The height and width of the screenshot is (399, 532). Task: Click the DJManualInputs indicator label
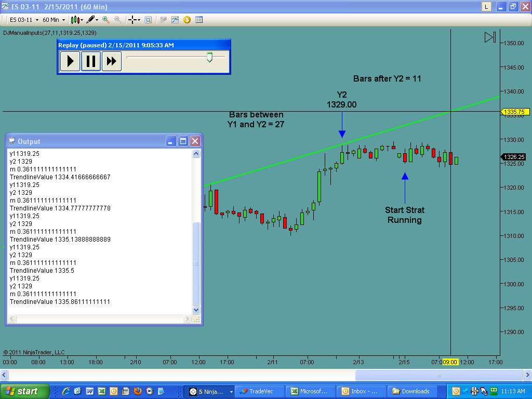(50, 33)
